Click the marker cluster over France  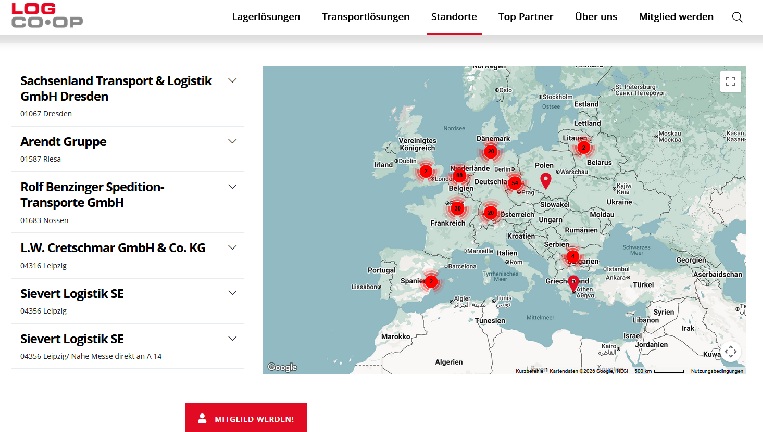457,208
